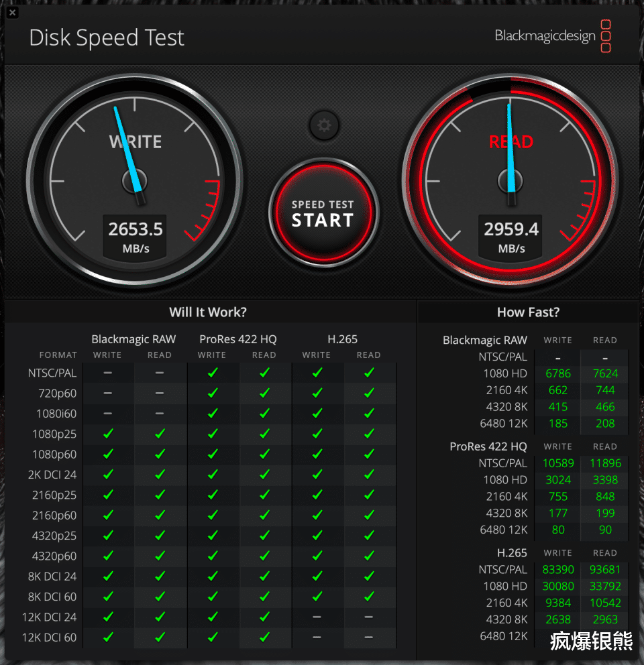Click Blackmagic RAW 4320 8K read value 466
644x665 pixels.
pyautogui.click(x=605, y=407)
